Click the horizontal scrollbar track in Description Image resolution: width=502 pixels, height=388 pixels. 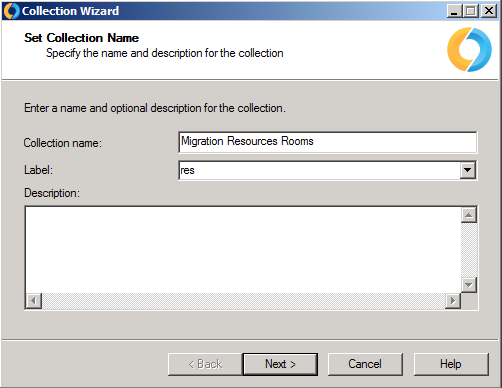243,301
